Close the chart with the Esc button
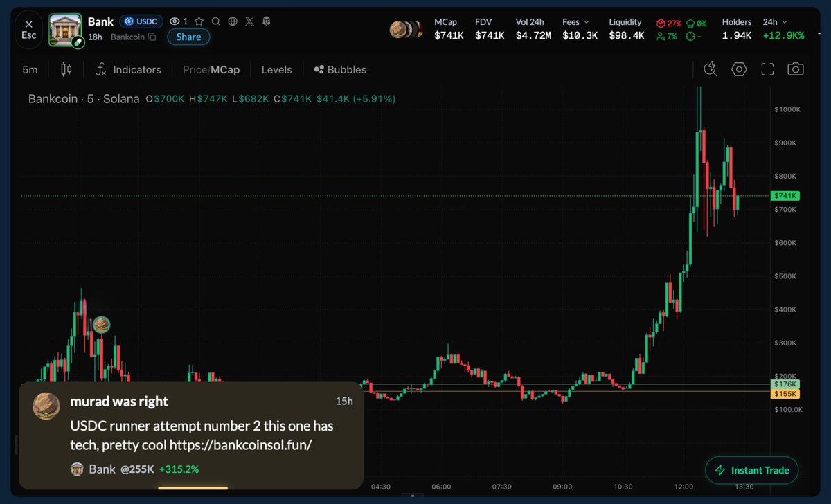The image size is (831, 504). (28, 29)
